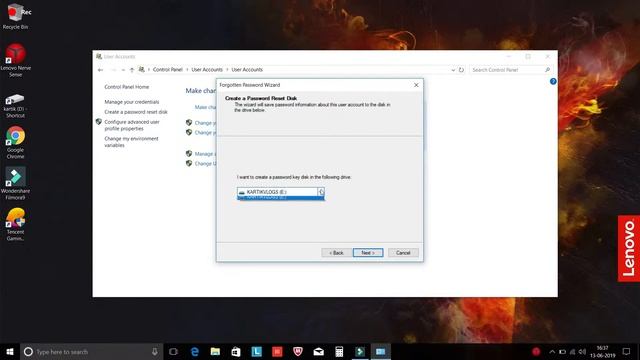The width and height of the screenshot is (640, 360).
Task: Open the red square app on taskbar
Action: click(x=277, y=351)
